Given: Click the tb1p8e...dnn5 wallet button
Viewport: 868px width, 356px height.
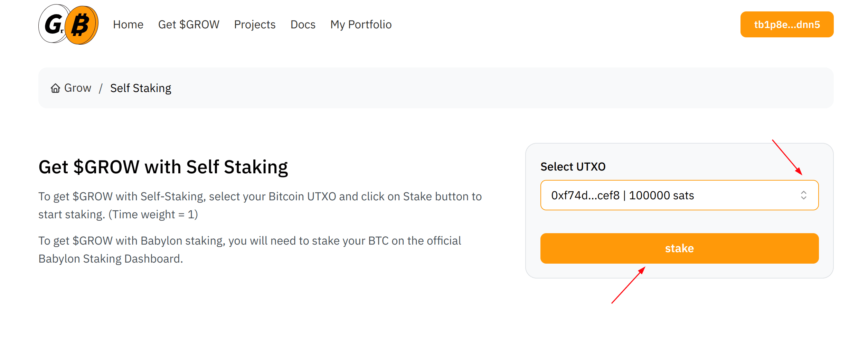Looking at the screenshot, I should pos(787,25).
